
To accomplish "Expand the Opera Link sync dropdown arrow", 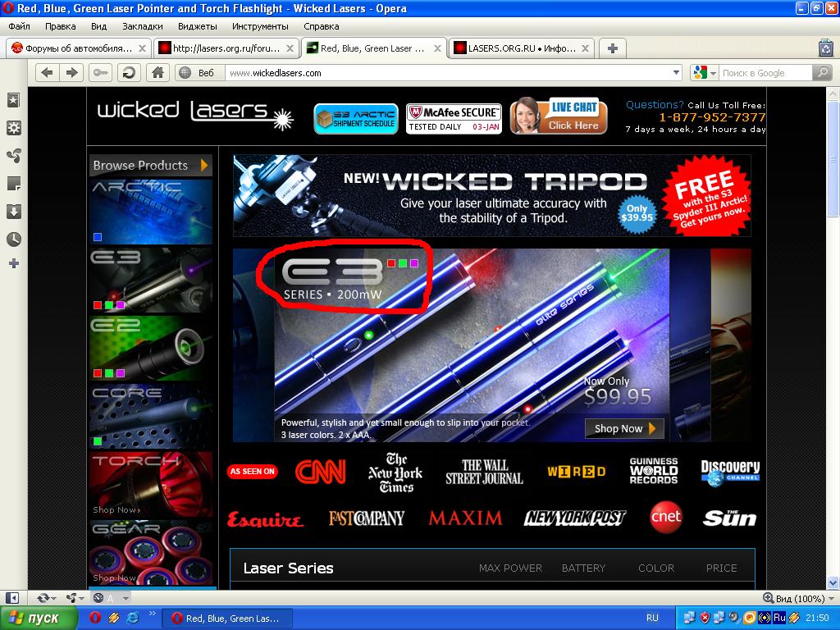I will coord(53,598).
